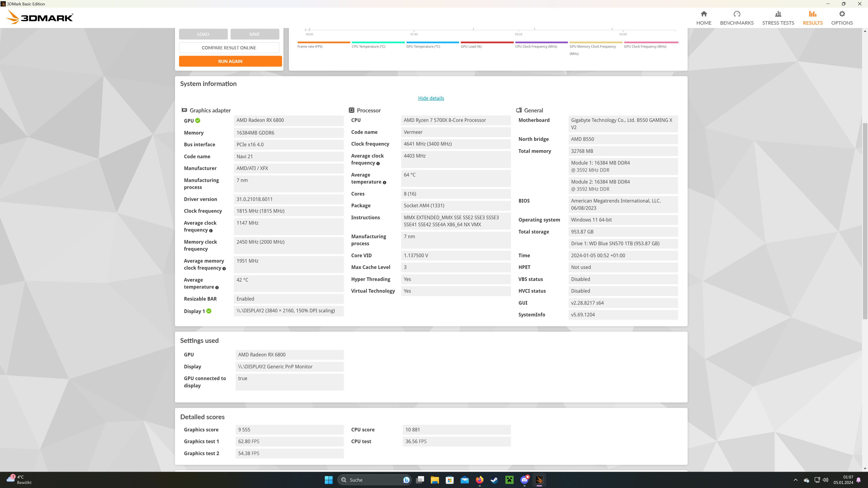Go to Stress Tests chart icon
The height and width of the screenshot is (488, 868).
(778, 14)
